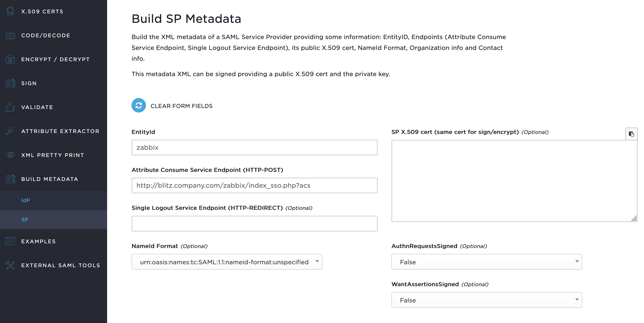Focus the Single Logout Service Endpoint field
The width and height of the screenshot is (644, 323).
pos(254,224)
